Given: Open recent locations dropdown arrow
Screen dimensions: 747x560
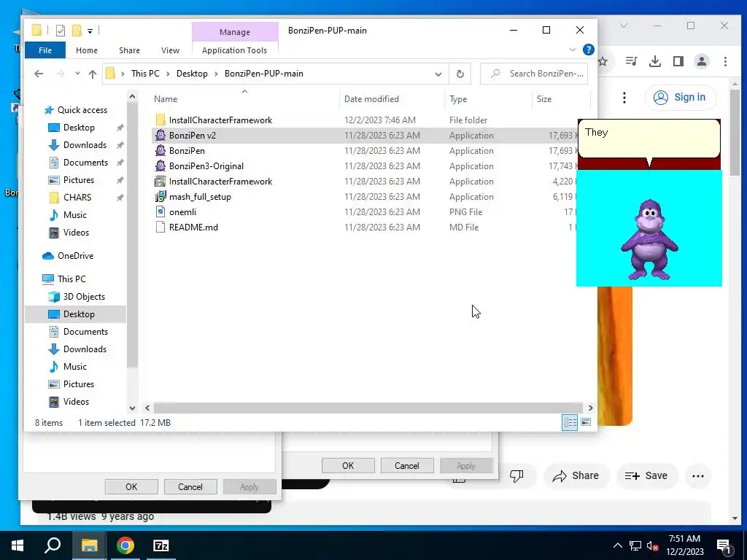Looking at the screenshot, I should point(77,74).
